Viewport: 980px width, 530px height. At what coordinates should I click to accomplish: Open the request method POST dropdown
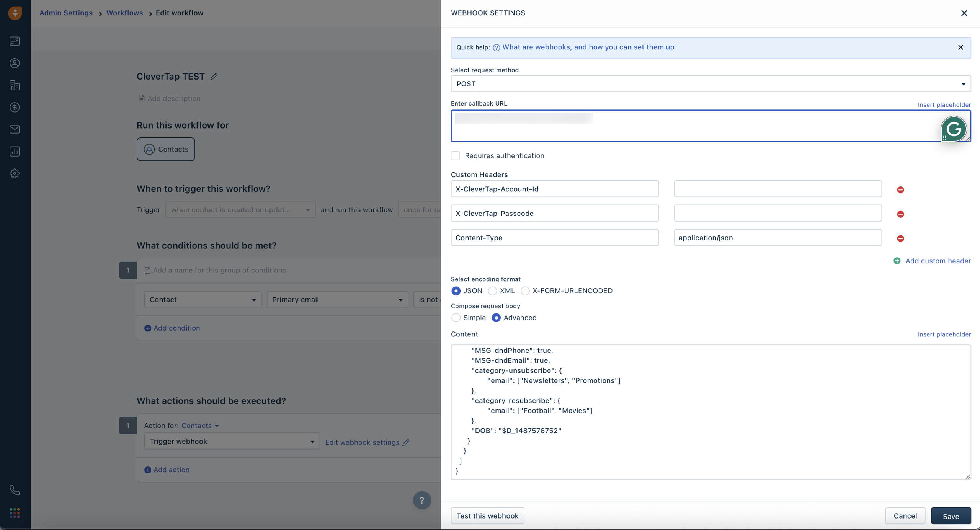710,84
